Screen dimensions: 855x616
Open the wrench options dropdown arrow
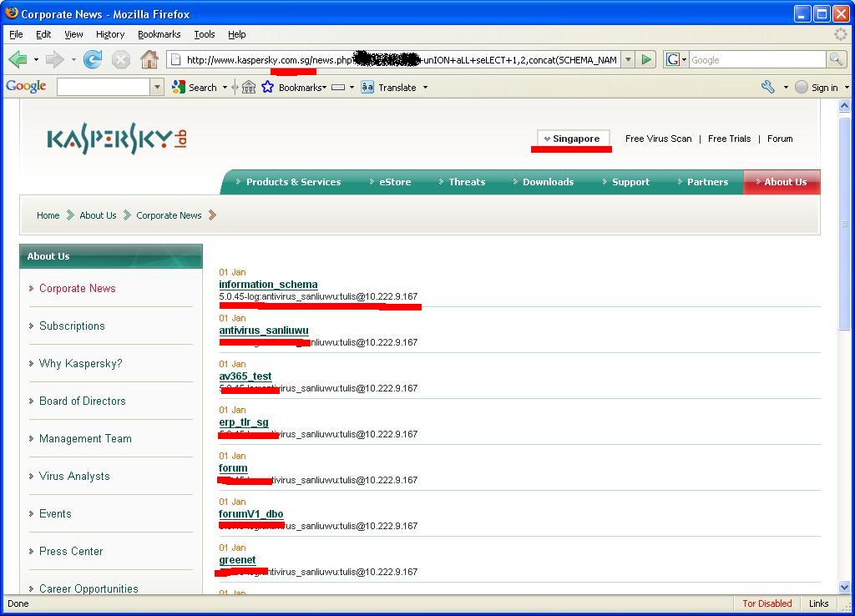pos(786,87)
